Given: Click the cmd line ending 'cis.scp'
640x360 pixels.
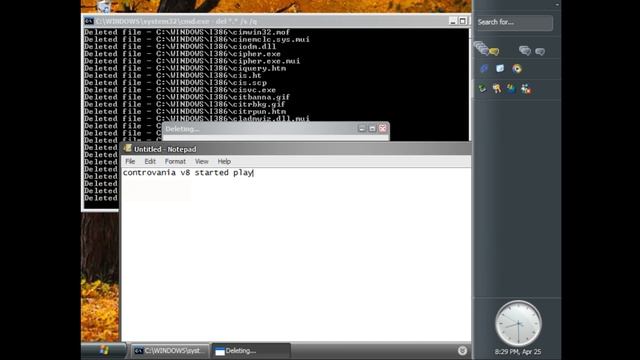Looking at the screenshot, I should (x=175, y=83).
